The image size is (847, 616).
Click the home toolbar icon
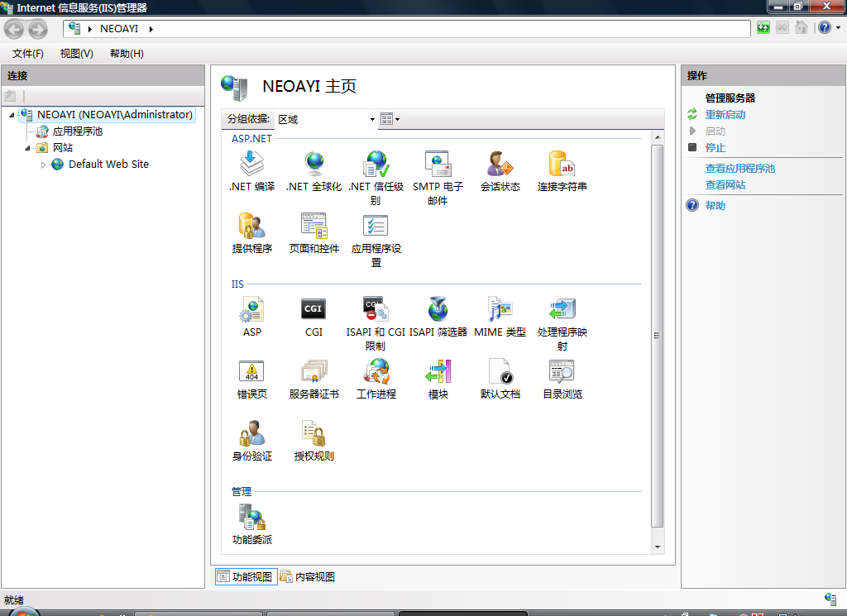click(x=801, y=27)
